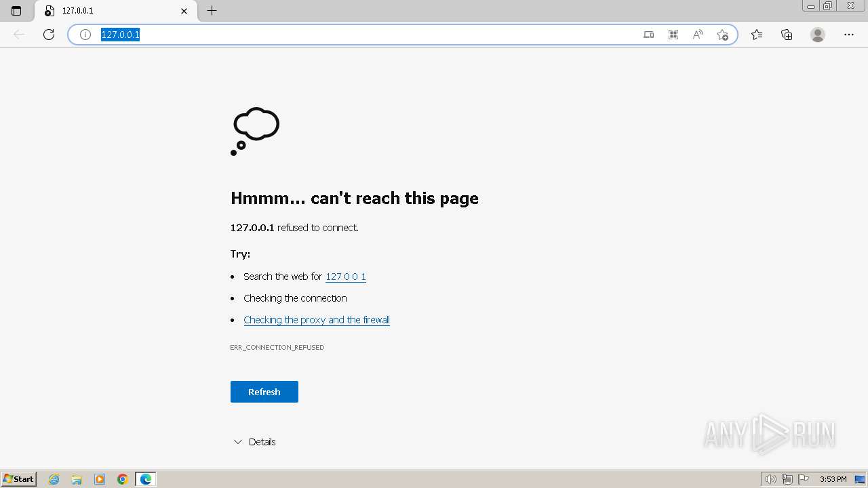Open the media player taskbar icon
Image resolution: width=868 pixels, height=488 pixels.
pos(100,479)
